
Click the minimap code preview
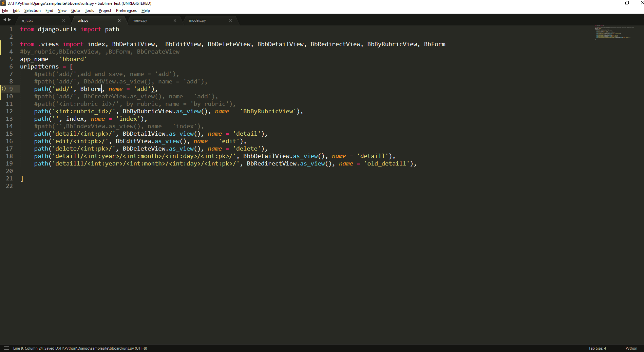[x=614, y=32]
